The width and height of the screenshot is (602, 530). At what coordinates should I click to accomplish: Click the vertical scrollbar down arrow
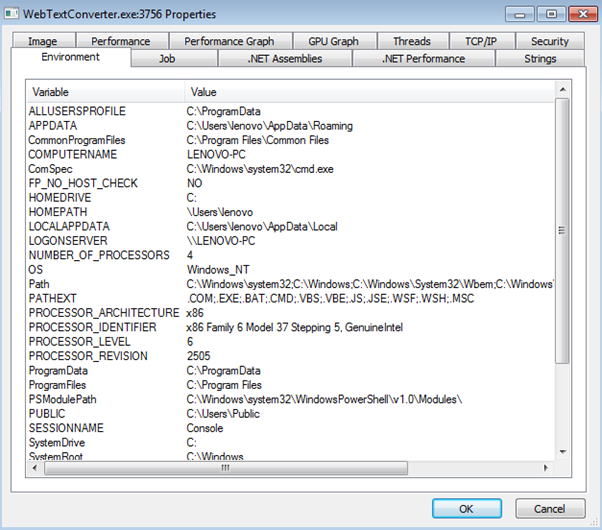click(x=562, y=452)
